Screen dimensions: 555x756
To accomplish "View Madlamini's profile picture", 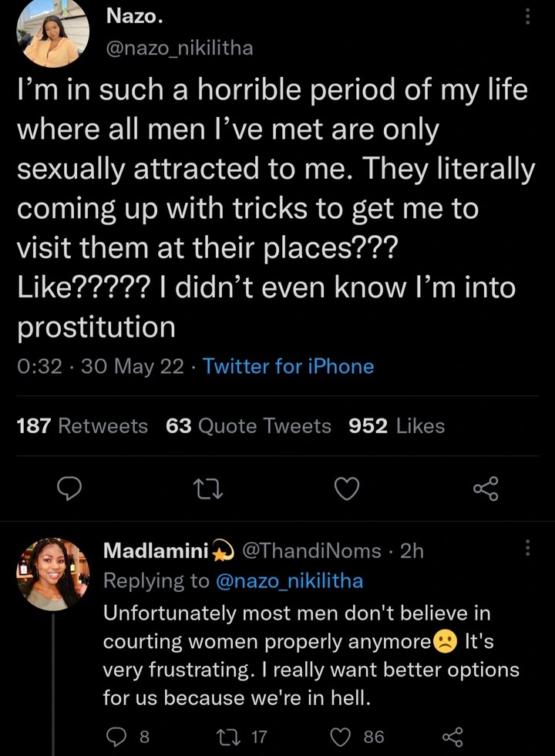I will 52,574.
